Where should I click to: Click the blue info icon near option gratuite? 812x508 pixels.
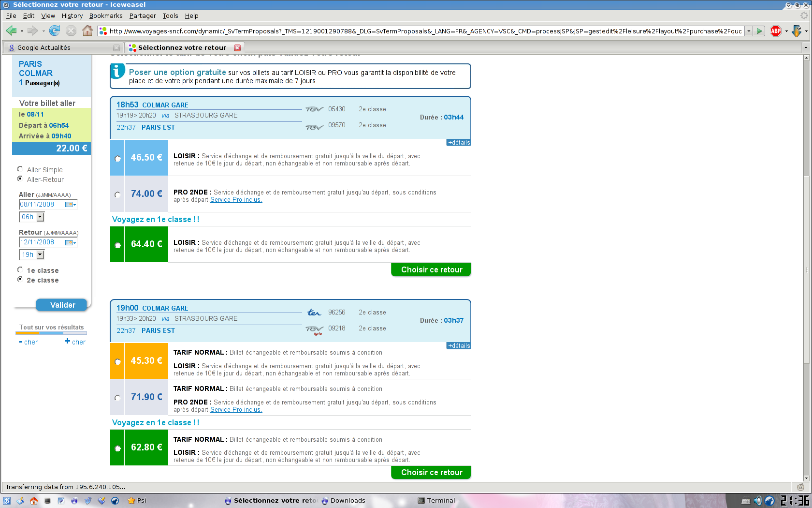coord(117,71)
